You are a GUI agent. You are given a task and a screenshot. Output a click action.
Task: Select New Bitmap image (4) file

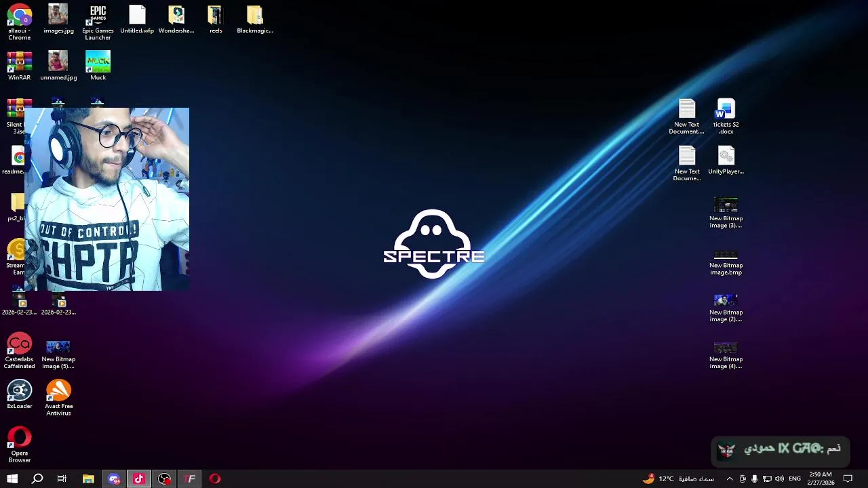point(726,354)
